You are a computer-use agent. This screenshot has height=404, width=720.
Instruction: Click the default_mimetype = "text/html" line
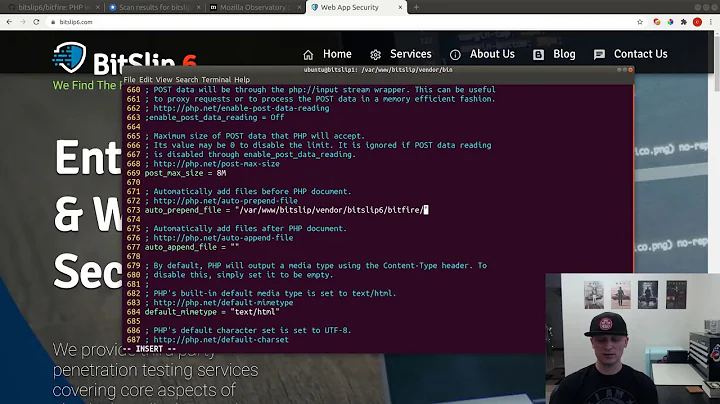coord(212,312)
